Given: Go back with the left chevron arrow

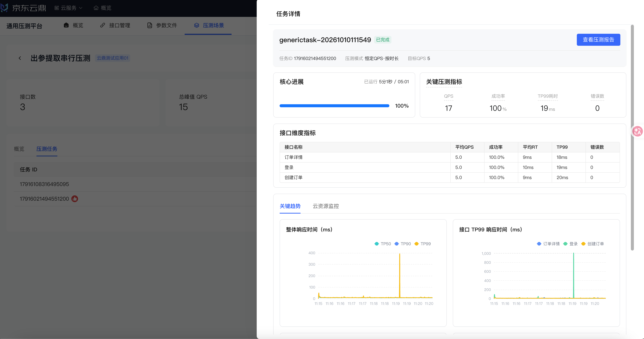Looking at the screenshot, I should pos(20,58).
